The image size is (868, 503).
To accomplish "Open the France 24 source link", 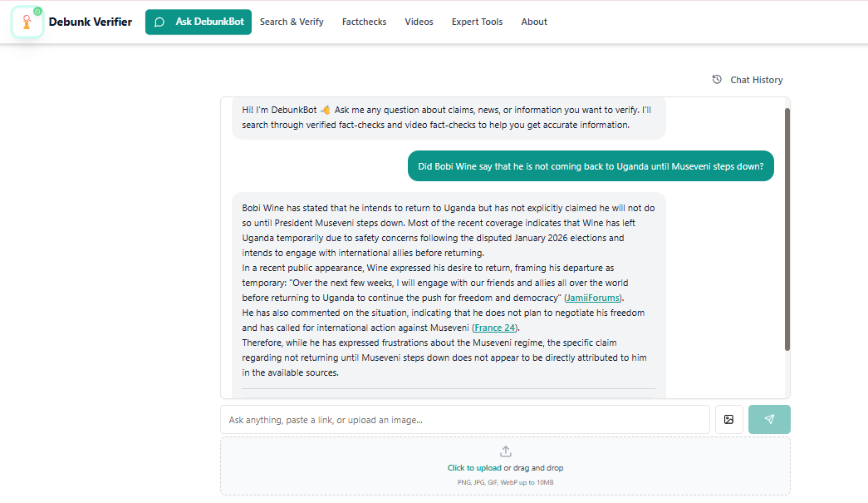I will [x=495, y=328].
